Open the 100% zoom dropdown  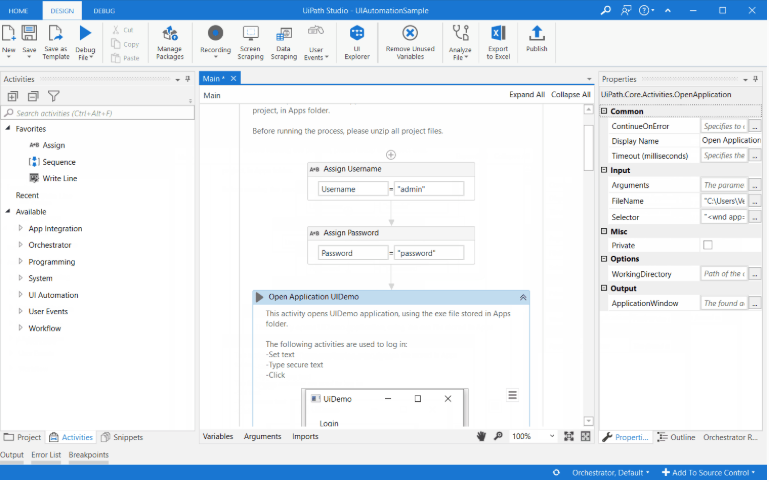click(x=551, y=437)
